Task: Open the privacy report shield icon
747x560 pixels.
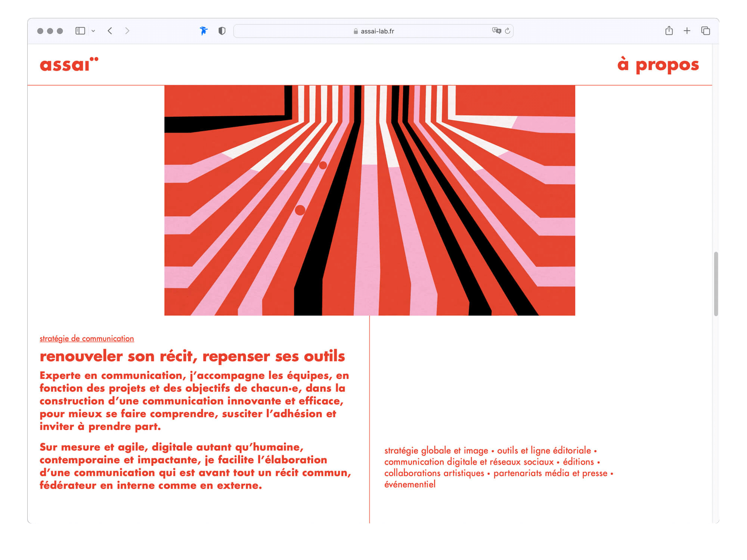Action: (222, 31)
